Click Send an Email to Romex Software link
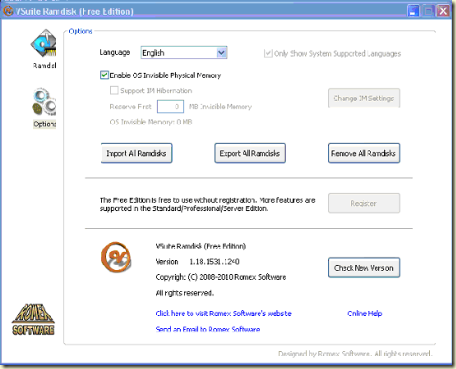Viewport: 456px width, 369px height. pyautogui.click(x=208, y=329)
